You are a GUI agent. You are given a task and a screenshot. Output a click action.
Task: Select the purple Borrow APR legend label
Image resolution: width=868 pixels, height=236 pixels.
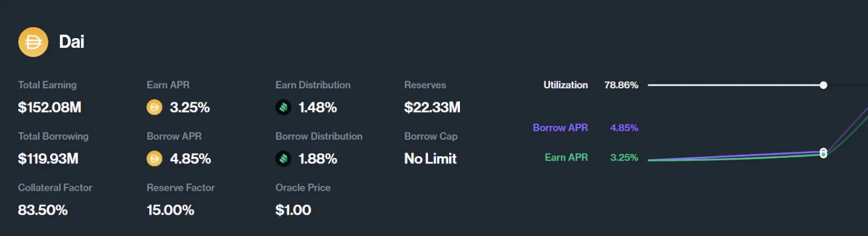coord(560,128)
